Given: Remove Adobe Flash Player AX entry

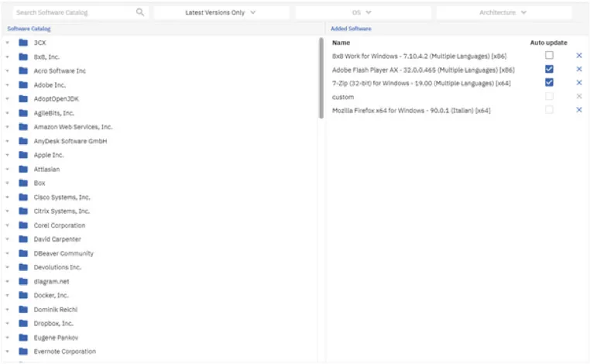Looking at the screenshot, I should click(578, 70).
